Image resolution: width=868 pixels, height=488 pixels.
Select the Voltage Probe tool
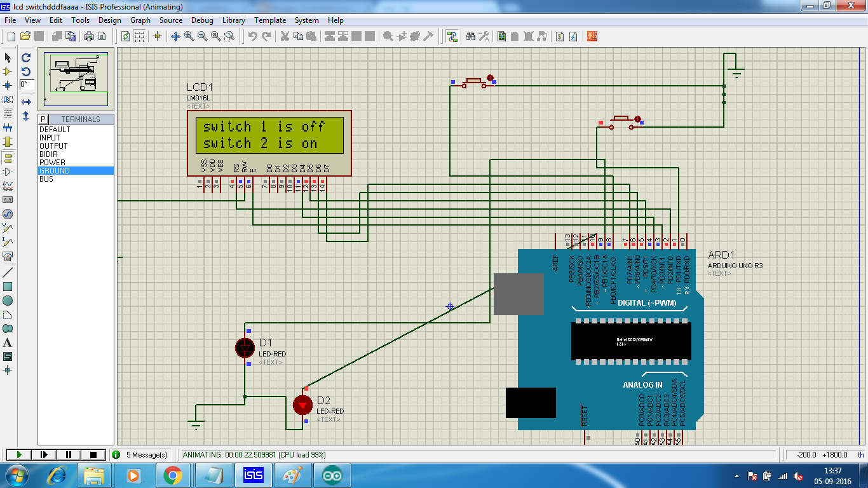[x=8, y=228]
